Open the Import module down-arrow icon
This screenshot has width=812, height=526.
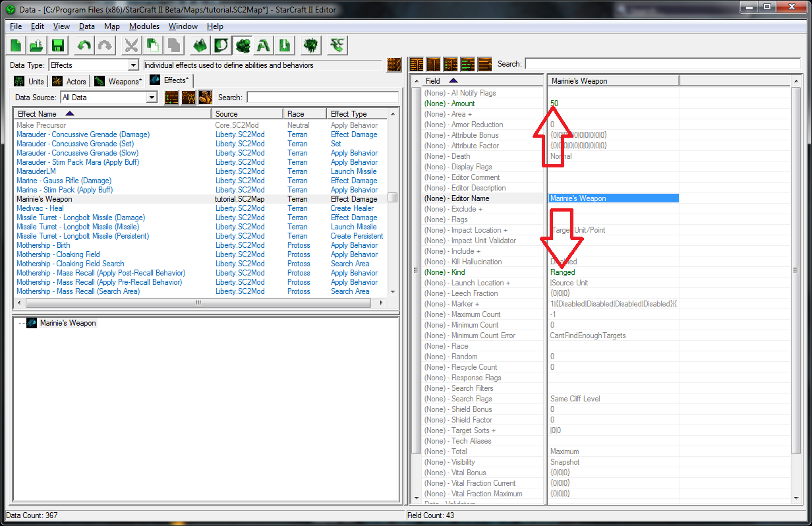(285, 45)
